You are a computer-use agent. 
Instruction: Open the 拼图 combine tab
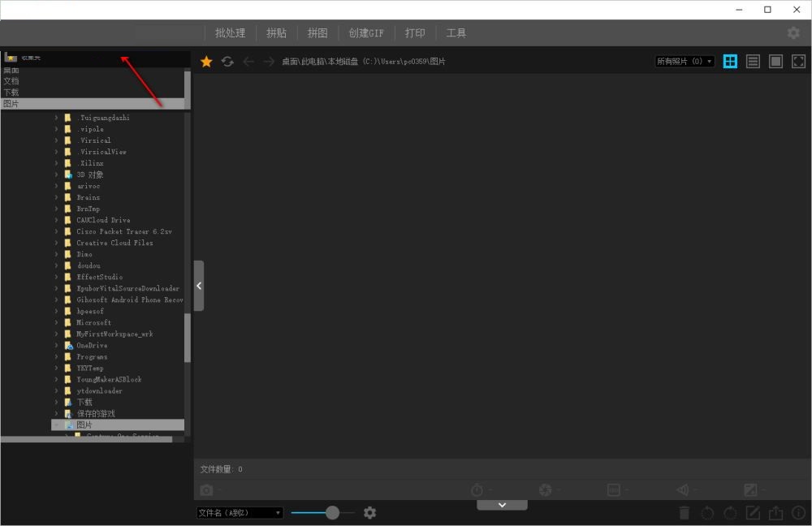coord(317,33)
